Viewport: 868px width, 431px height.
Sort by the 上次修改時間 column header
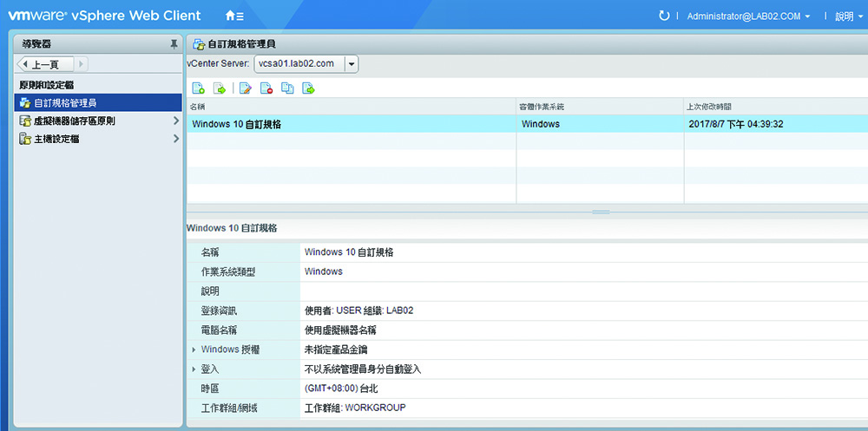(x=776, y=106)
